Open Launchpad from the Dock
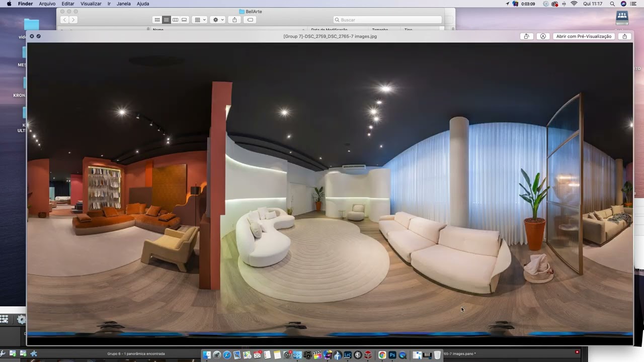This screenshot has width=644, height=362. coord(217,355)
